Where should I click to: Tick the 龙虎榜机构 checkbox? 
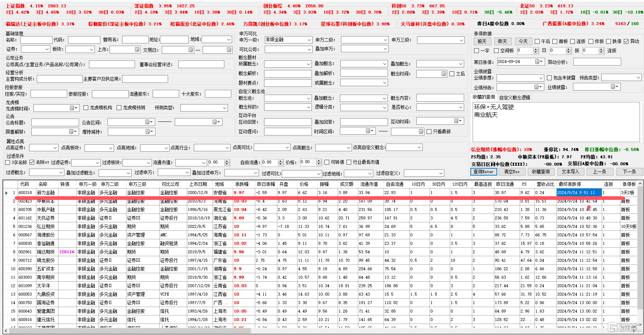(x=86, y=107)
